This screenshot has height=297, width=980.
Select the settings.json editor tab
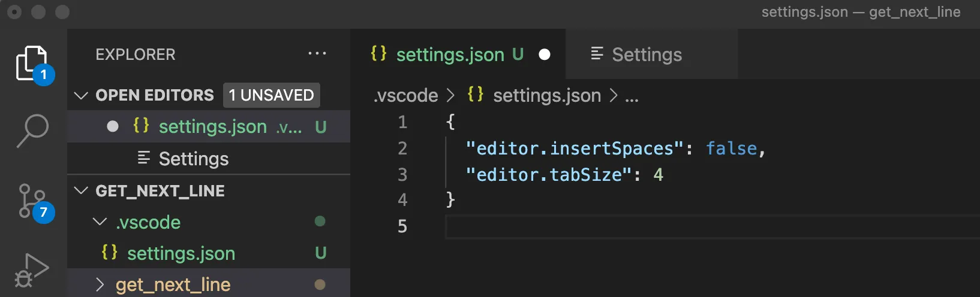tap(450, 55)
